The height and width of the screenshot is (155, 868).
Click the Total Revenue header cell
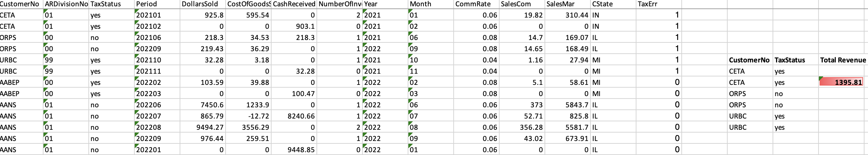click(x=843, y=60)
